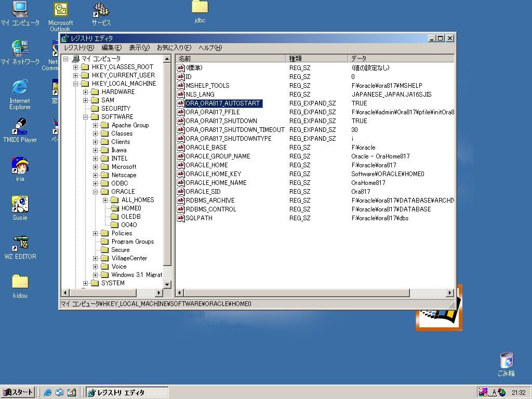This screenshot has width=532, height=399.
Task: Click the taskbar clock 21:32
Action: click(x=518, y=393)
